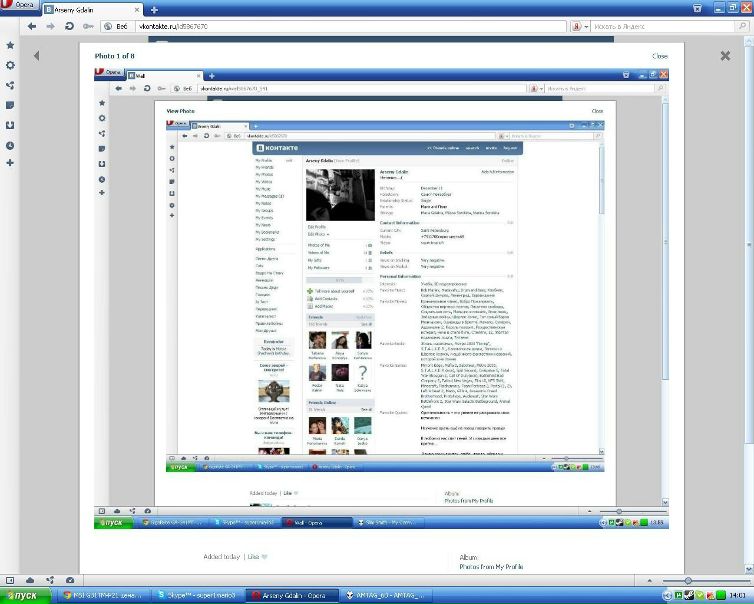The width and height of the screenshot is (754, 604).
Task: Click the Пуск Start button on bottom taskbar
Action: click(x=22, y=595)
